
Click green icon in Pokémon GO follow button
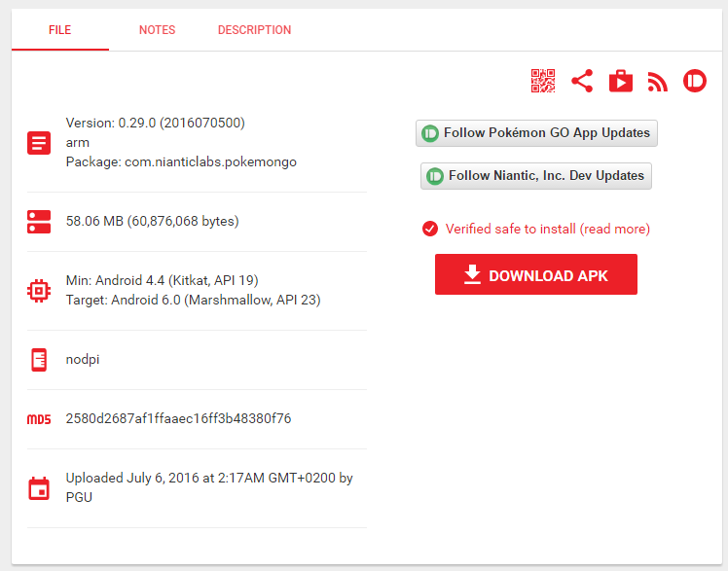click(x=430, y=133)
